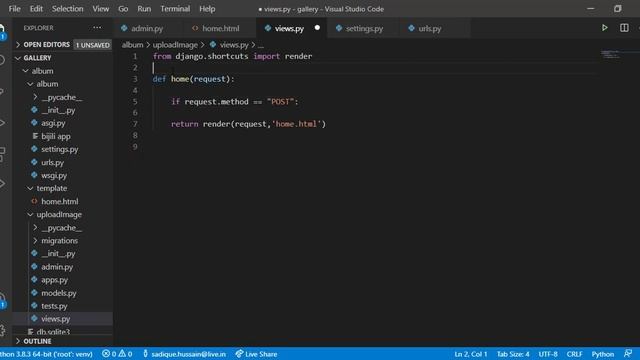
Task: Change CRLF end of line sequence
Action: (574, 354)
